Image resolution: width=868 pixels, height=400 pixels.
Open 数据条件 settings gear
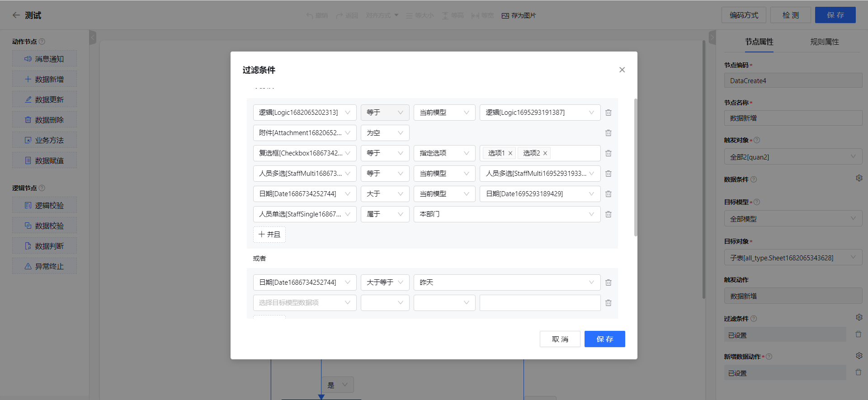(x=859, y=178)
